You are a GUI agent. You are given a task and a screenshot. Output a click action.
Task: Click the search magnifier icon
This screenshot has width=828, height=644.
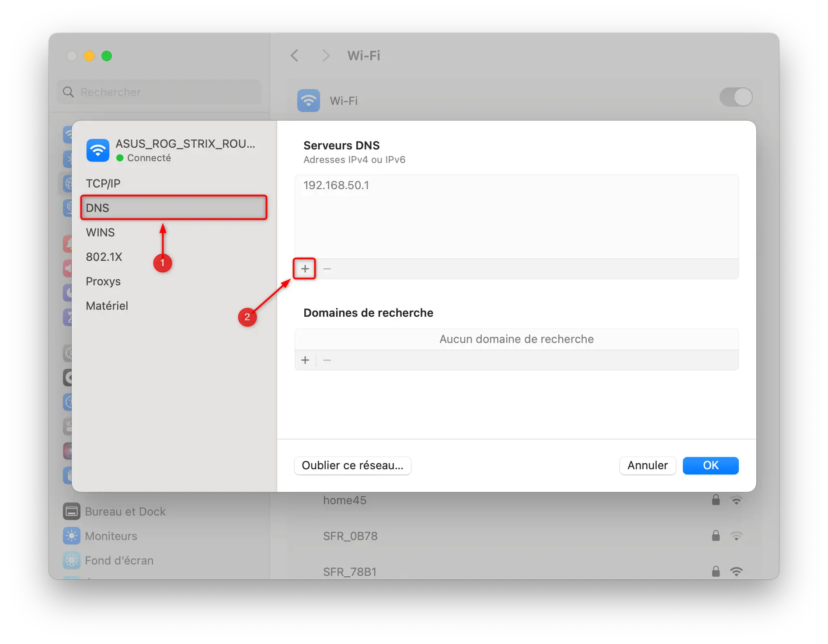68,92
